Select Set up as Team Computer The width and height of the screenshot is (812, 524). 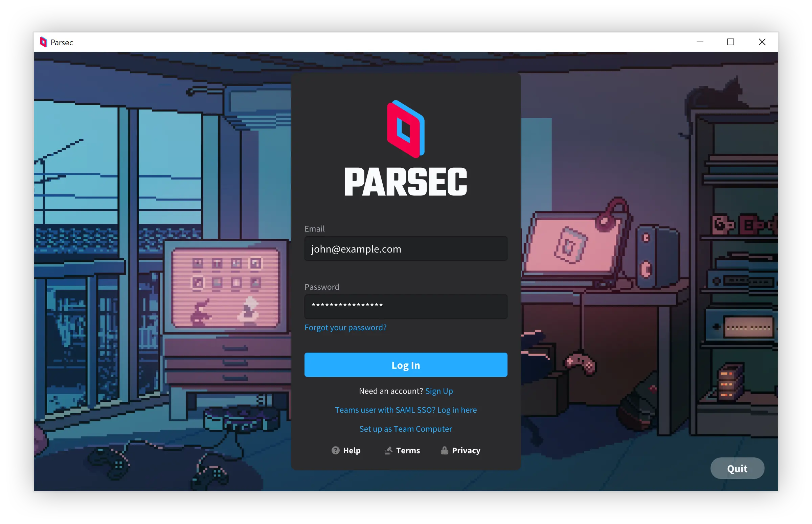tap(405, 429)
